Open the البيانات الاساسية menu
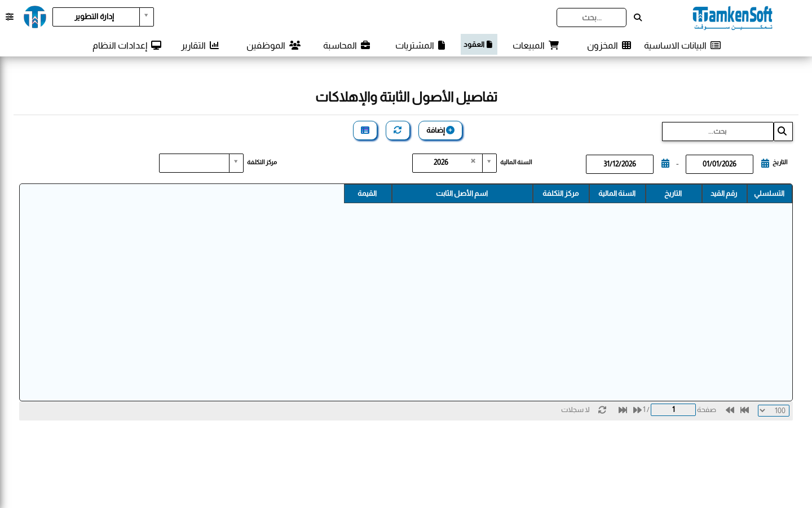This screenshot has height=508, width=812. (x=682, y=45)
